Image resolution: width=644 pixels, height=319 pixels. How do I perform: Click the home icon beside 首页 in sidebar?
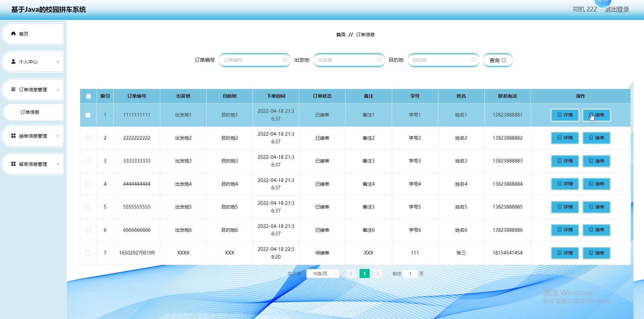[x=13, y=34]
